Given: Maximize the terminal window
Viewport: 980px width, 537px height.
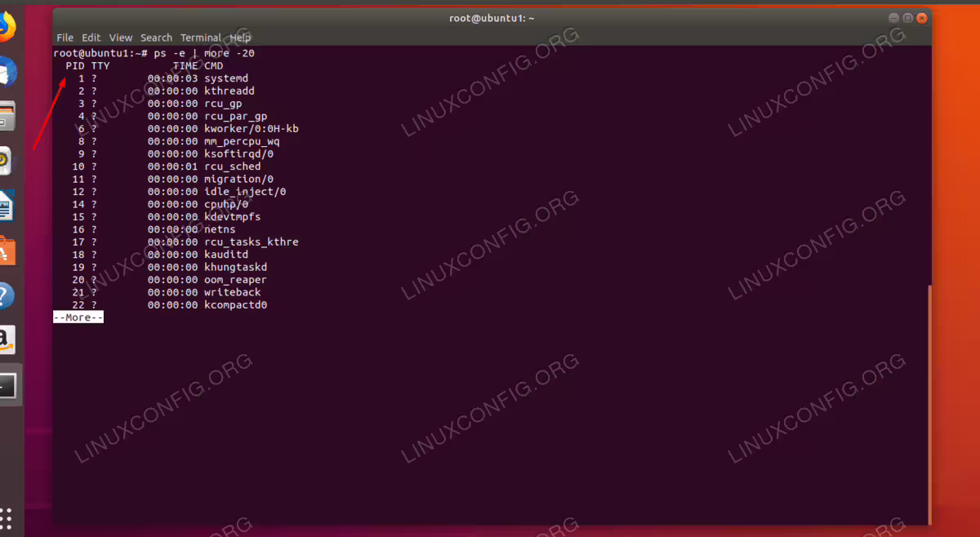Looking at the screenshot, I should (x=907, y=18).
